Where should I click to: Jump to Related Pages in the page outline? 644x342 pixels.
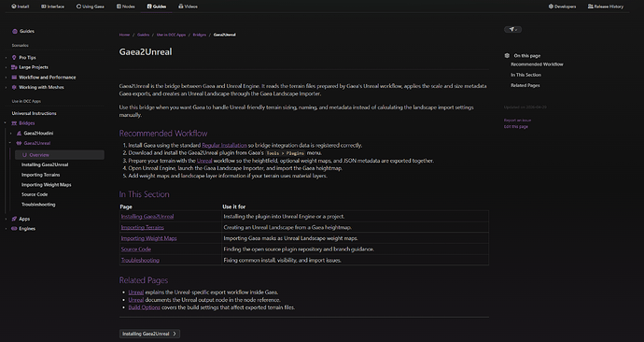point(525,86)
